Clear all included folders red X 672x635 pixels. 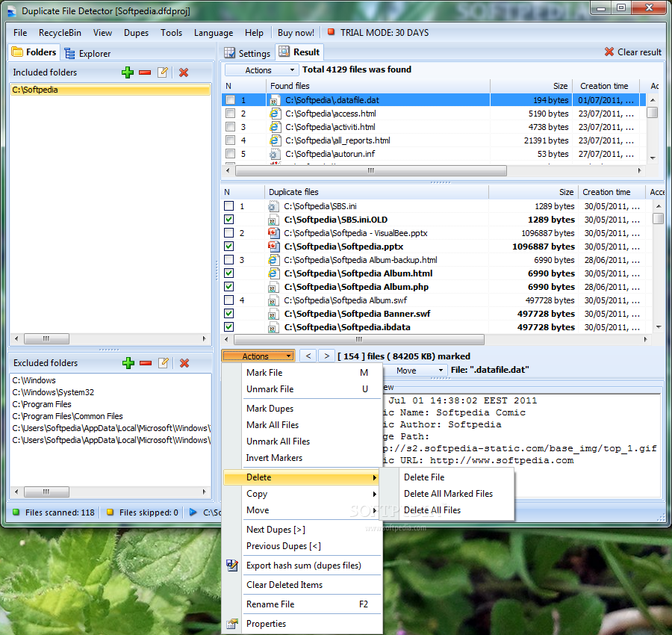point(184,72)
